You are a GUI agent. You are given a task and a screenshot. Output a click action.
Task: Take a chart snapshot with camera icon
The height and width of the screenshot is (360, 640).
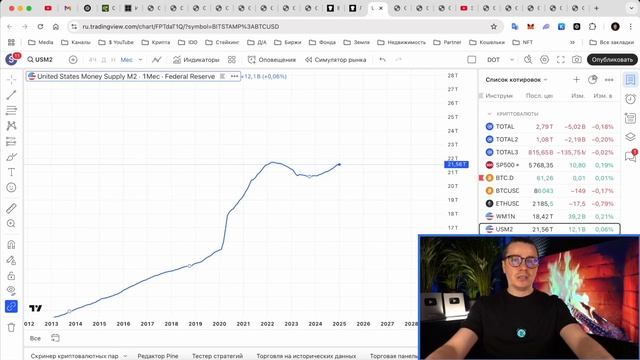click(x=576, y=60)
